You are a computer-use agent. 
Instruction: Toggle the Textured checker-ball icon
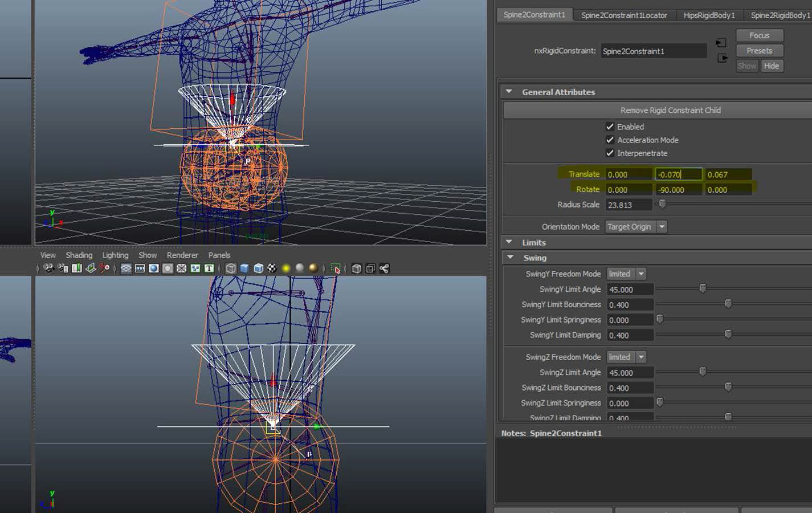tap(272, 268)
